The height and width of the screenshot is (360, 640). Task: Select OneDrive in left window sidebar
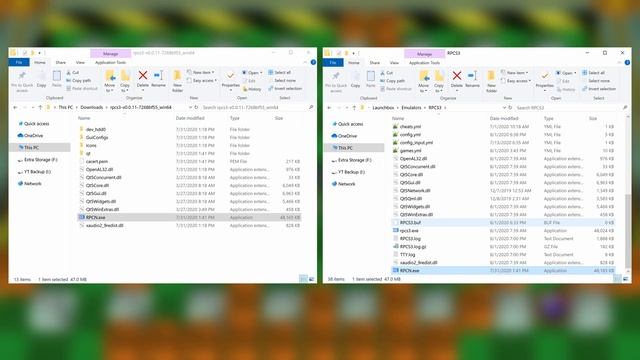click(31, 136)
